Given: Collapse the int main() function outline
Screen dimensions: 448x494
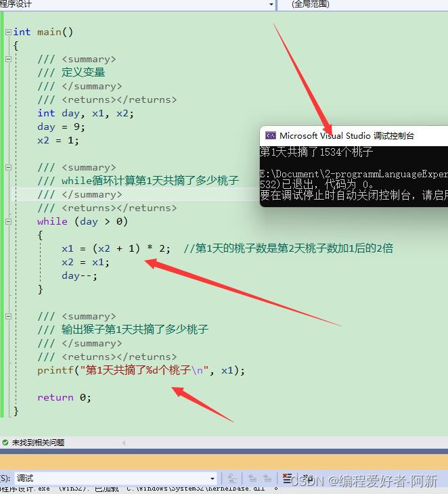Looking at the screenshot, I should 9,32.
